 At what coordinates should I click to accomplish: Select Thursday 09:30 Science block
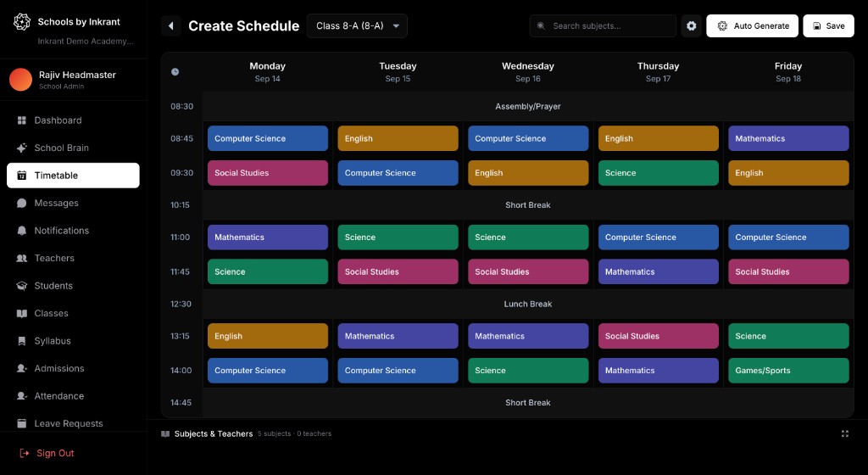pos(658,173)
